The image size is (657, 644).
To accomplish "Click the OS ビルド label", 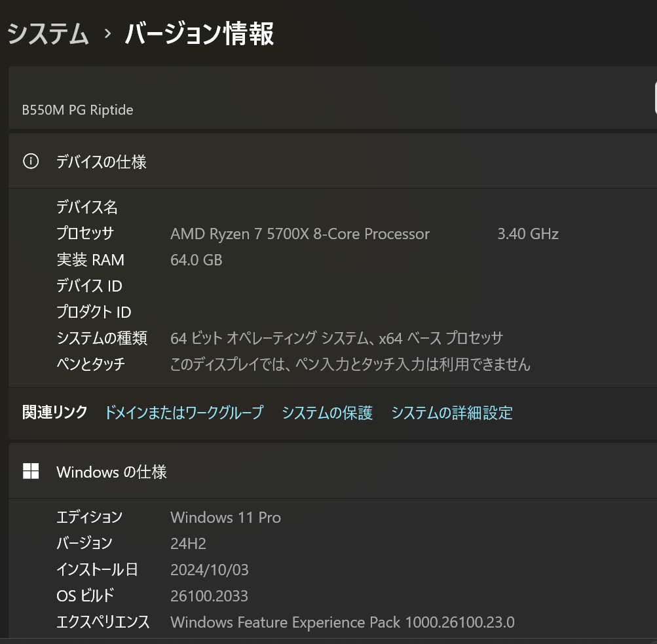I will 85,596.
